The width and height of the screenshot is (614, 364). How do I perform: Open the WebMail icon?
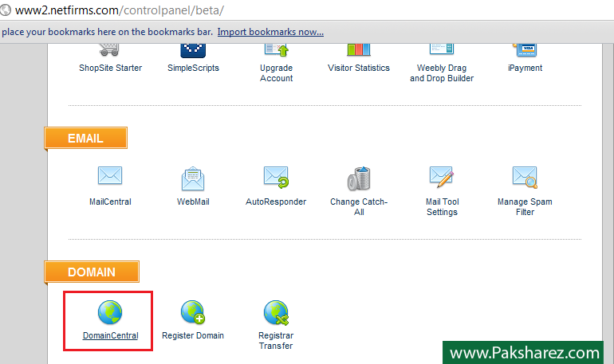pos(193,178)
